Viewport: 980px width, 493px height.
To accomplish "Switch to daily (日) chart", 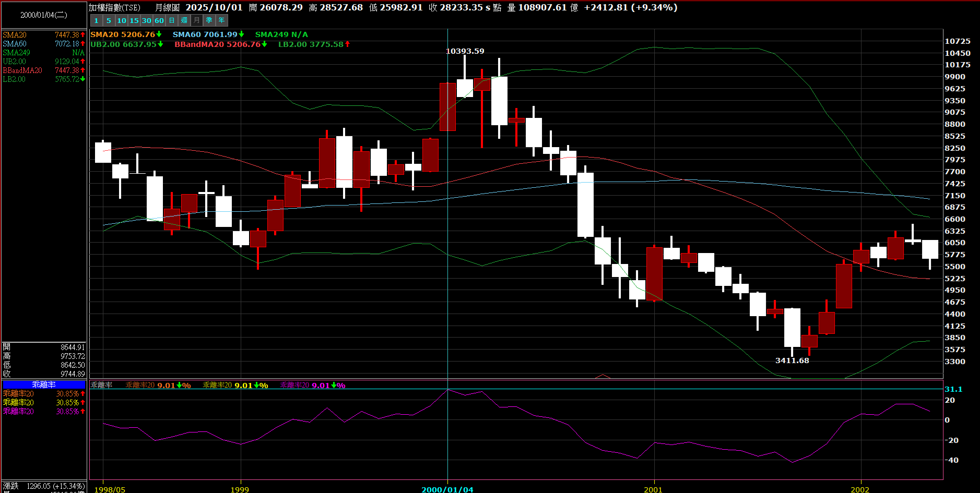I will click(172, 20).
